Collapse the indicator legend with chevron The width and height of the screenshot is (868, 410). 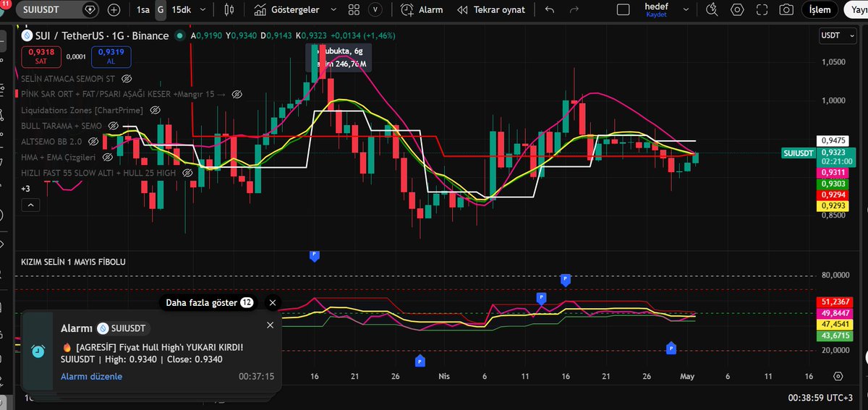[29, 205]
